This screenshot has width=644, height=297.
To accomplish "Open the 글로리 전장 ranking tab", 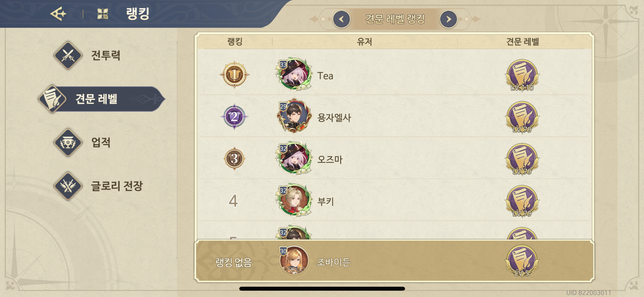I will (98, 186).
